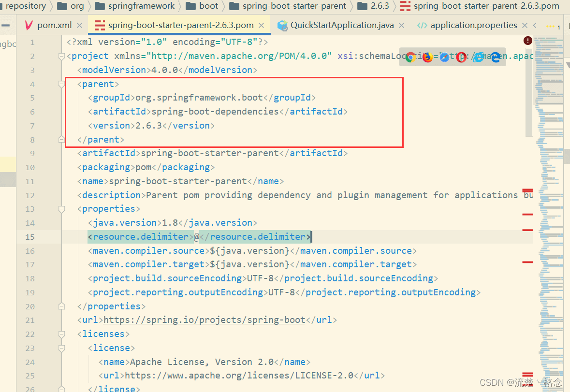Click line number 15 in the gutter

pyautogui.click(x=30, y=237)
